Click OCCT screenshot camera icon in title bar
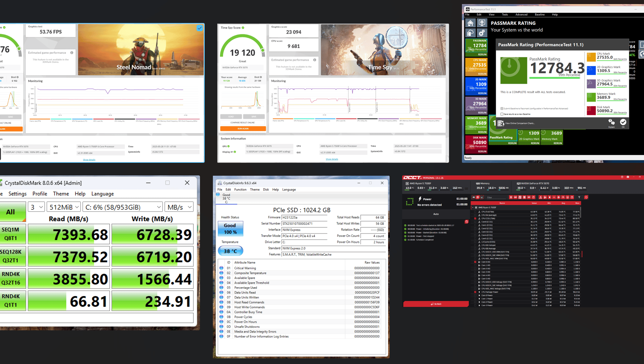 click(x=628, y=177)
